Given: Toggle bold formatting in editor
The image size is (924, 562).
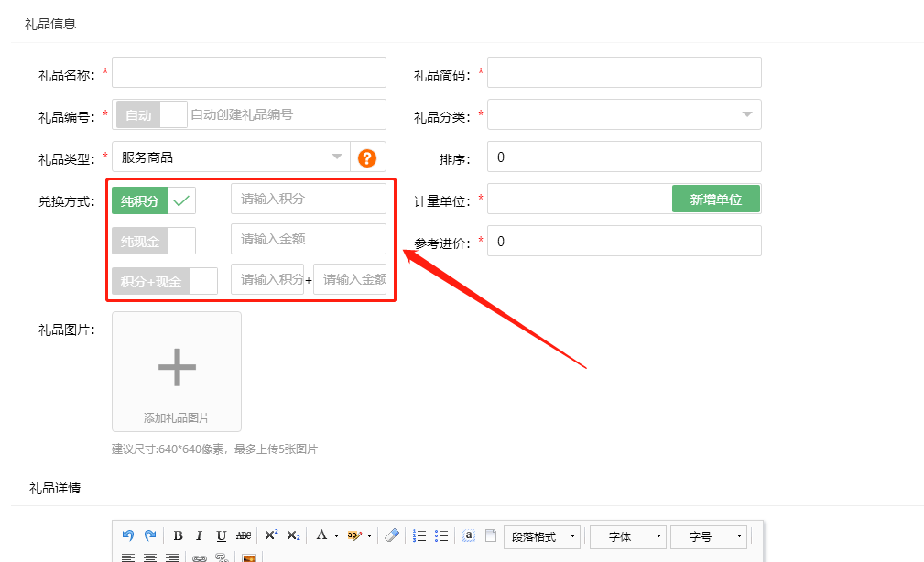Looking at the screenshot, I should coord(178,536).
